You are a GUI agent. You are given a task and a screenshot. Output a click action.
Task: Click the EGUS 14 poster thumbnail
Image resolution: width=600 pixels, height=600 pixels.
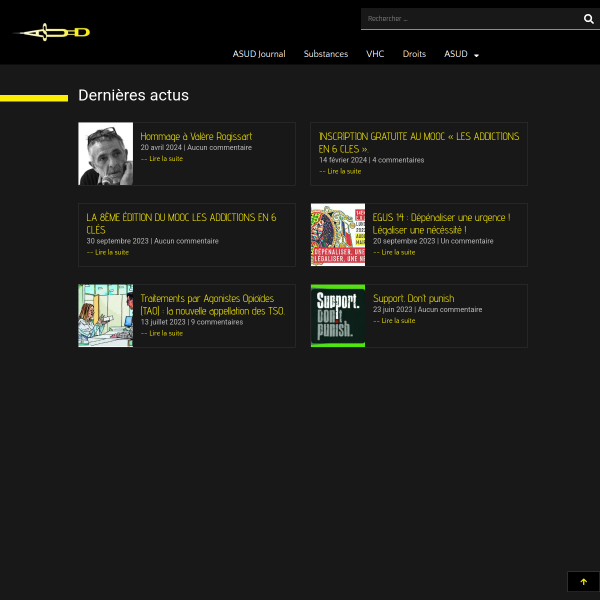tap(338, 235)
